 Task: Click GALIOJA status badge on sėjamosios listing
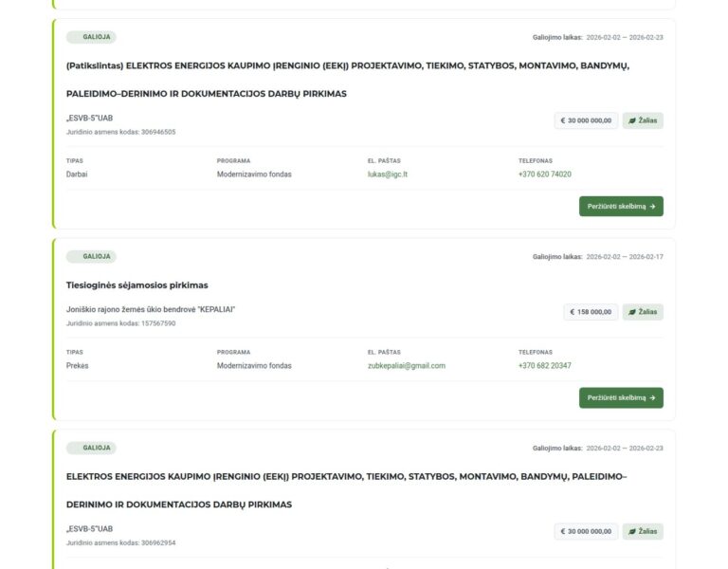click(x=91, y=256)
